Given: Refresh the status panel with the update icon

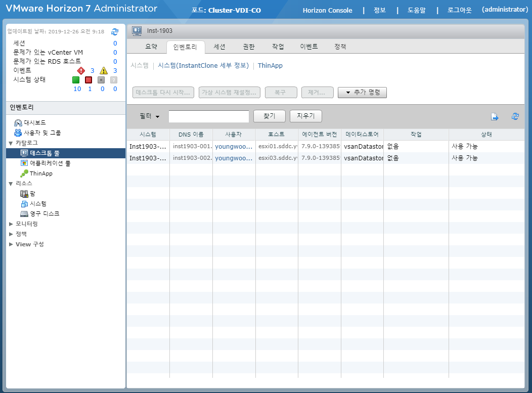Looking at the screenshot, I should tap(115, 32).
